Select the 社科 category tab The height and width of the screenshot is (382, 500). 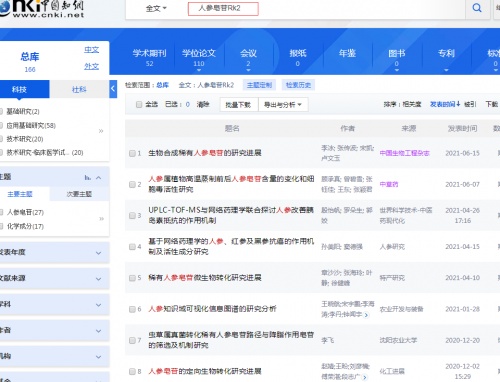pos(79,89)
